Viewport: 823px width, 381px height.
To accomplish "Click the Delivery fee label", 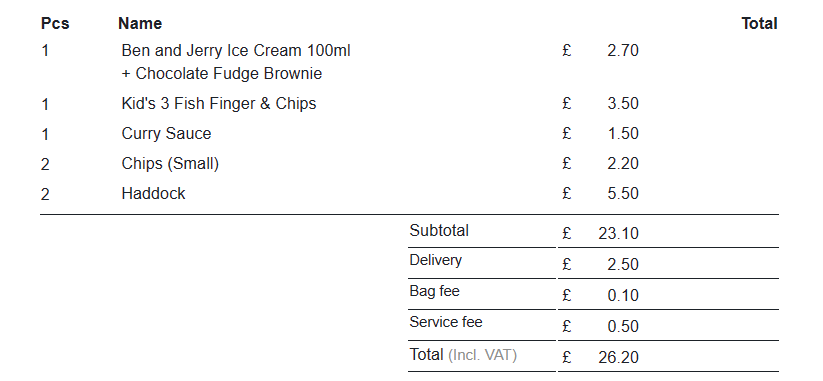I will coord(436,260).
